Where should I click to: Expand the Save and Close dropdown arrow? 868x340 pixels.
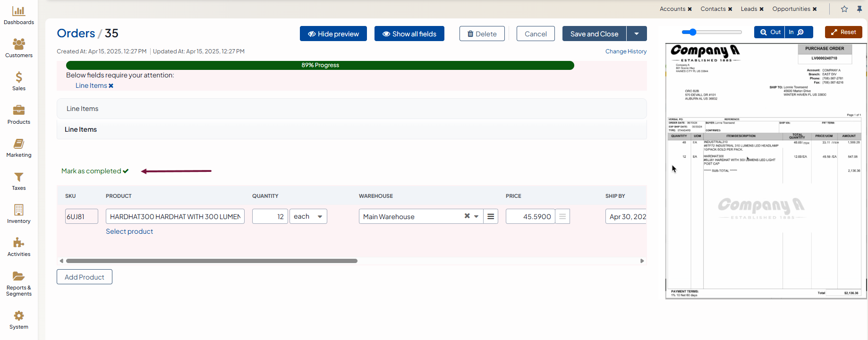tap(637, 34)
